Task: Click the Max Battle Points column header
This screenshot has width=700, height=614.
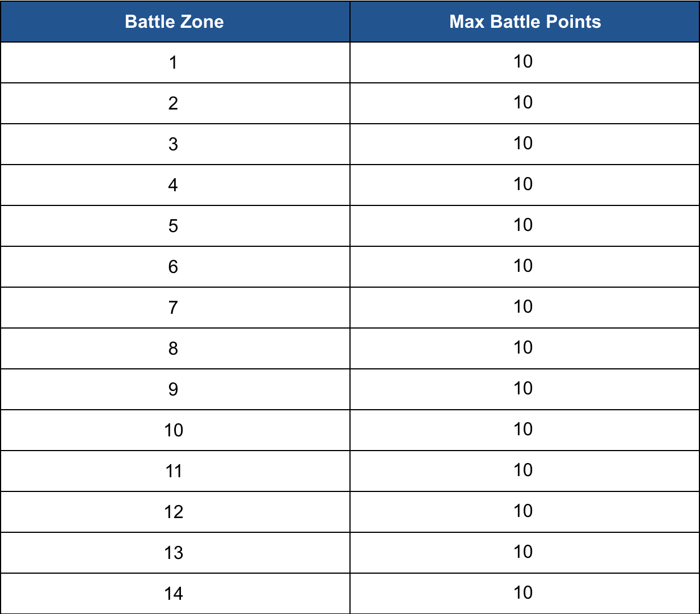Action: (x=525, y=22)
